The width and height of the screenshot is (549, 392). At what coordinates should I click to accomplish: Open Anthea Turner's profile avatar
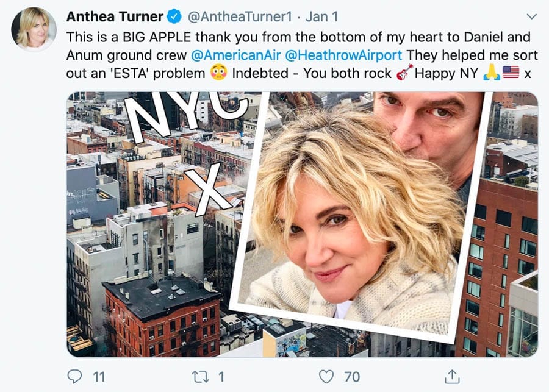(34, 29)
